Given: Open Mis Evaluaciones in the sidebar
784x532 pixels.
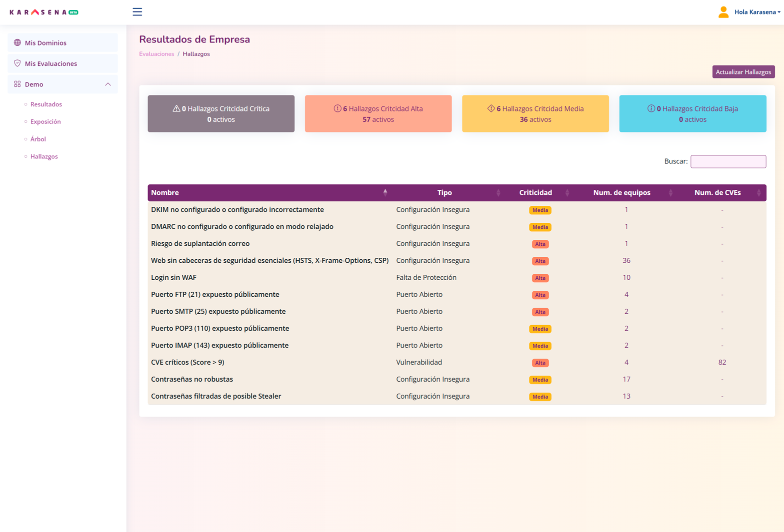Looking at the screenshot, I should click(x=62, y=63).
